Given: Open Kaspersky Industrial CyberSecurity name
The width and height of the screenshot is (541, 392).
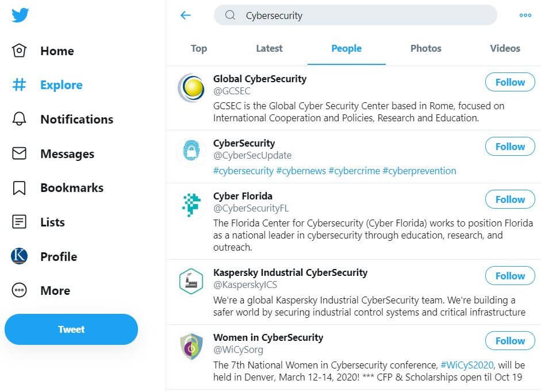Looking at the screenshot, I should click(x=290, y=272).
